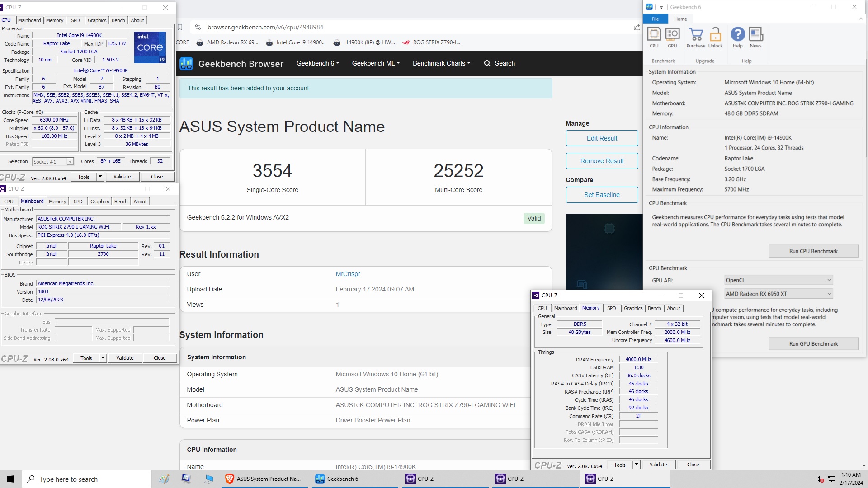Open the Brave browser taskbar item

point(264,479)
